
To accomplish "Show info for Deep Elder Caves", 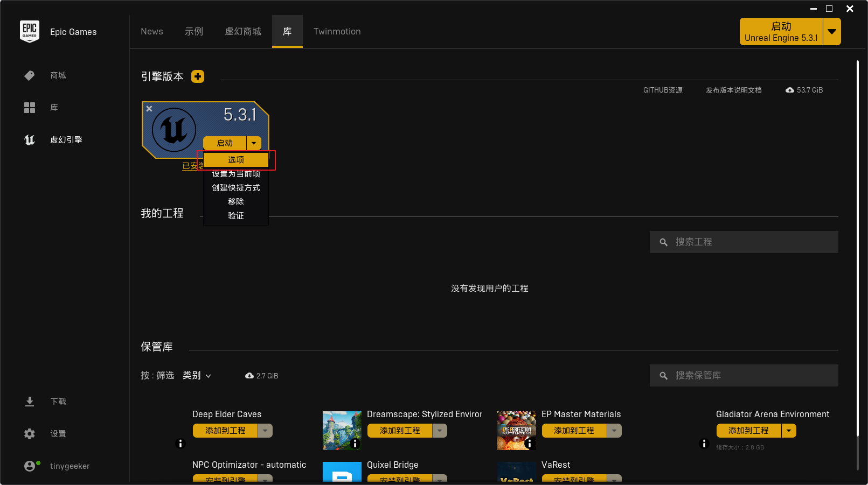I will pyautogui.click(x=180, y=444).
